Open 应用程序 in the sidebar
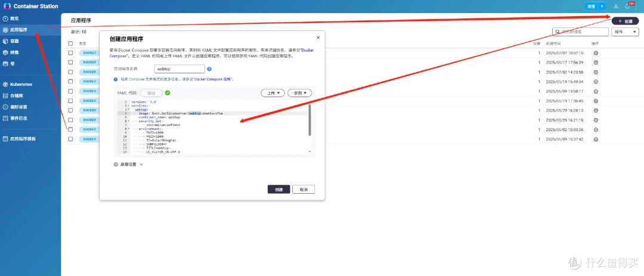The width and height of the screenshot is (644, 276). point(30,30)
